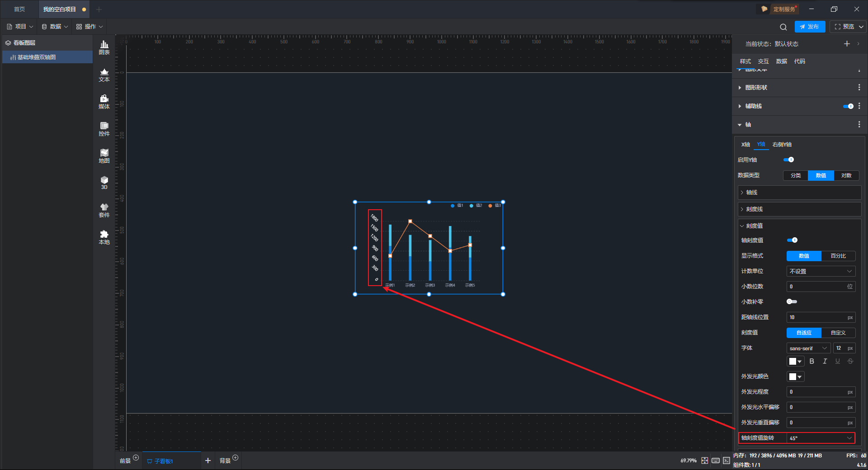Collapse the 轴 section

pos(740,125)
